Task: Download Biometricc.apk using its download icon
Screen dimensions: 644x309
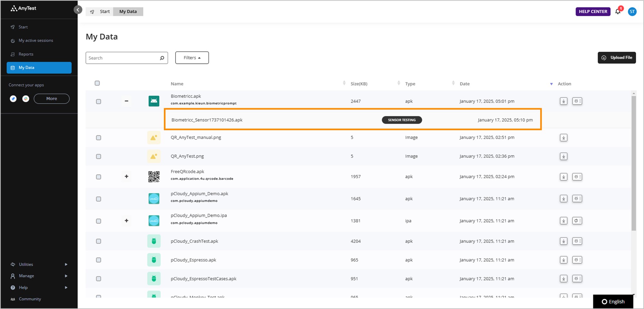Action: click(x=563, y=101)
